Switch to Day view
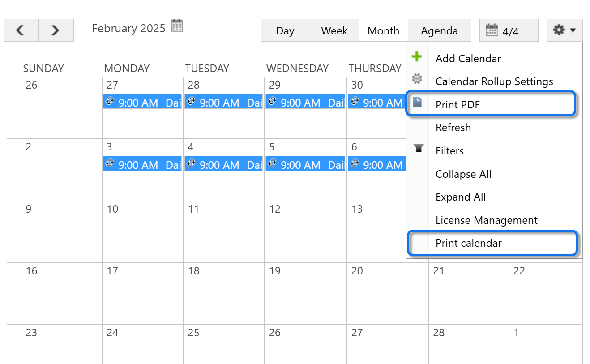This screenshot has width=590, height=364. (285, 30)
